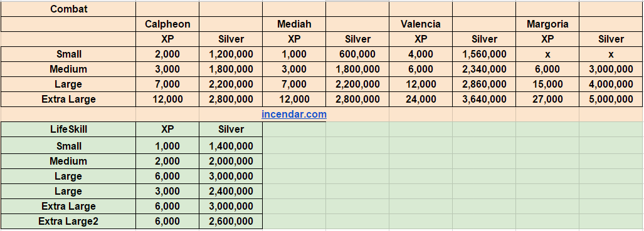Viewport: 644px width, 231px height.
Task: Select the LifeSkill header cell
Action: point(68,129)
